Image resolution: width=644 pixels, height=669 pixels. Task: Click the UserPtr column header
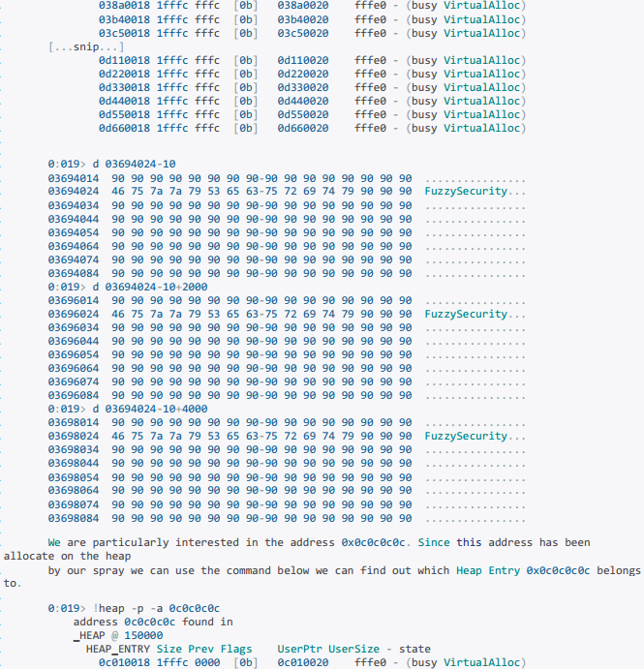[x=300, y=649]
